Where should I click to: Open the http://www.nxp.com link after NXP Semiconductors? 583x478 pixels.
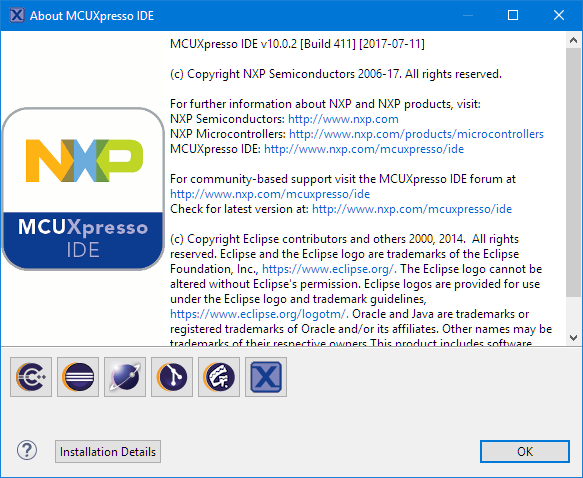pos(343,119)
